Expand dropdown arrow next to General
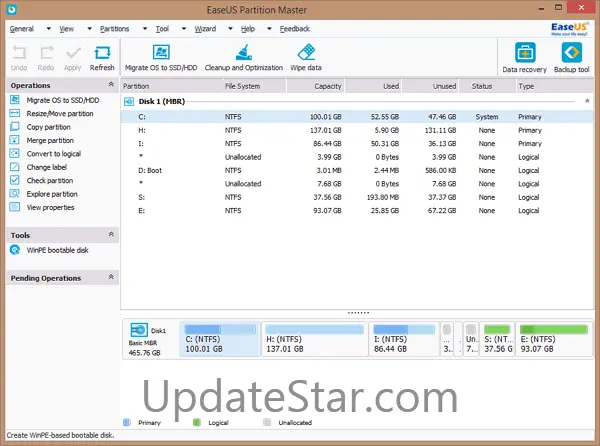Image resolution: width=600 pixels, height=446 pixels. [49, 29]
